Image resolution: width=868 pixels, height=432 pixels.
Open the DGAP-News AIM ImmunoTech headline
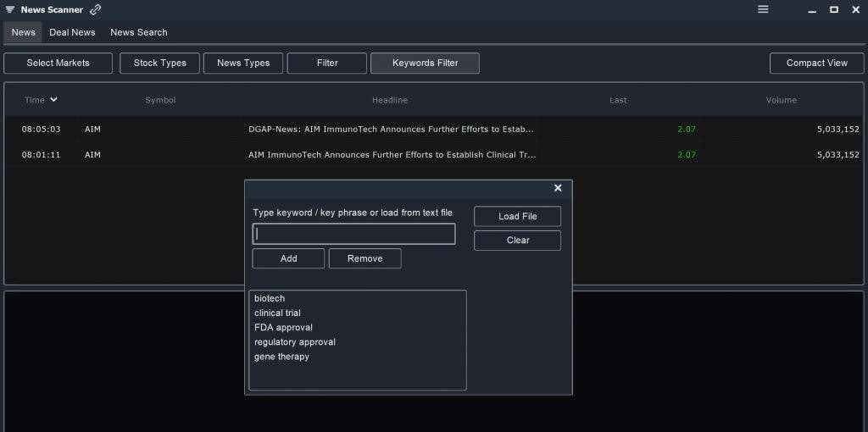click(392, 130)
